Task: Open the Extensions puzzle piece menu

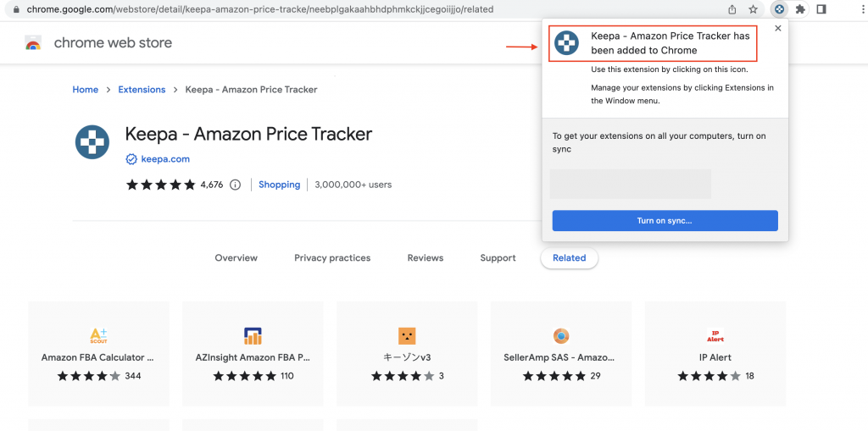Action: tap(800, 9)
